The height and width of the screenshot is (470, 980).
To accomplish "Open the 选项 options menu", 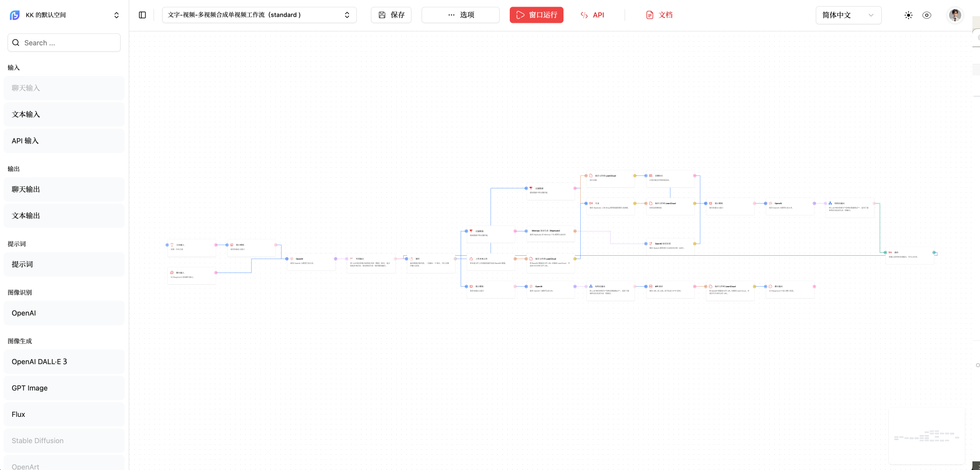I will click(x=460, y=15).
